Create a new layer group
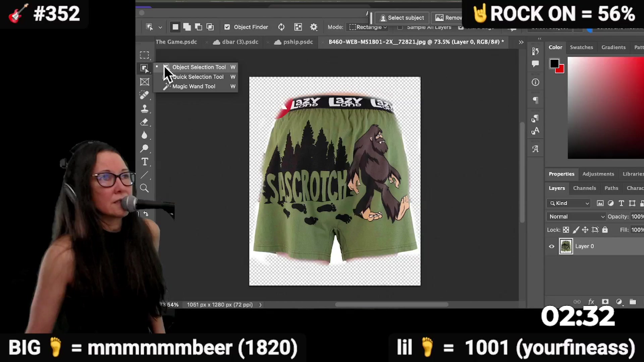644x362 pixels. point(633,302)
